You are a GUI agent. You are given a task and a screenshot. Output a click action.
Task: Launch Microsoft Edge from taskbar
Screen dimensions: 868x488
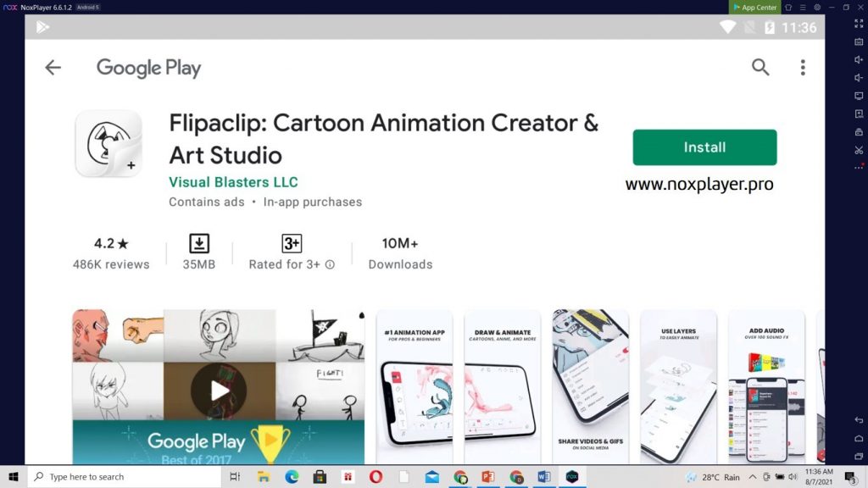(292, 476)
